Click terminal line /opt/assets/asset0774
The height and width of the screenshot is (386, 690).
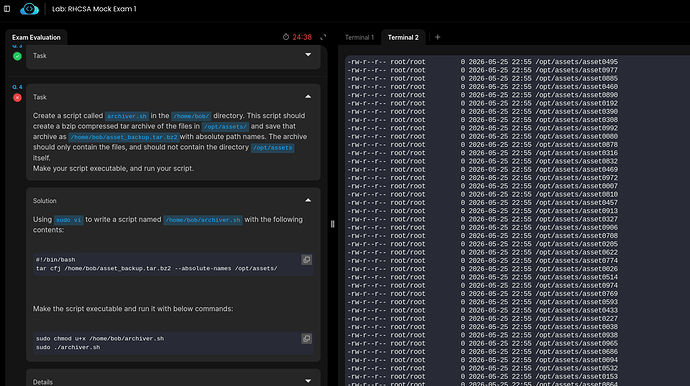482,261
